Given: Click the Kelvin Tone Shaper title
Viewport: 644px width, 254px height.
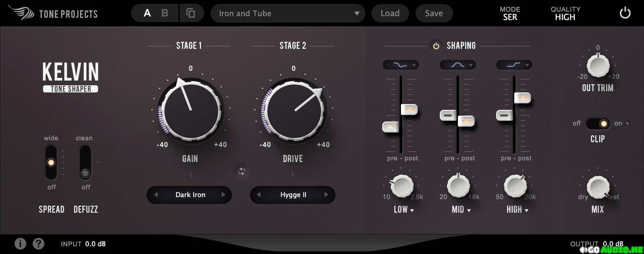Looking at the screenshot, I should tap(71, 77).
